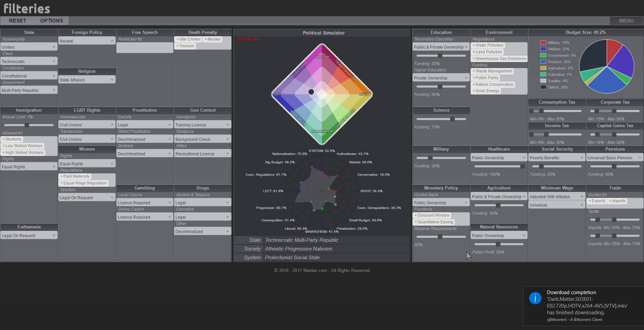Click the Free Speech restricted for field
The image size is (644, 330).
(x=145, y=48)
